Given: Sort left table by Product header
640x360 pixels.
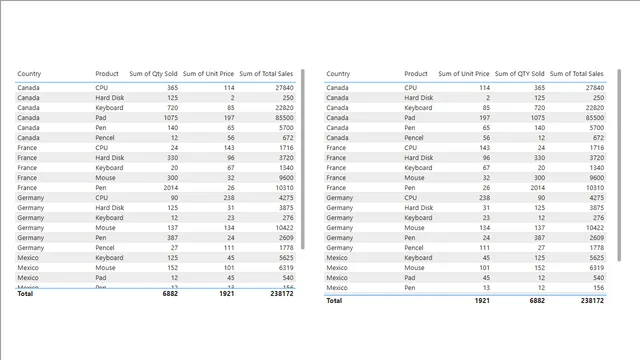Looking at the screenshot, I should (107, 74).
